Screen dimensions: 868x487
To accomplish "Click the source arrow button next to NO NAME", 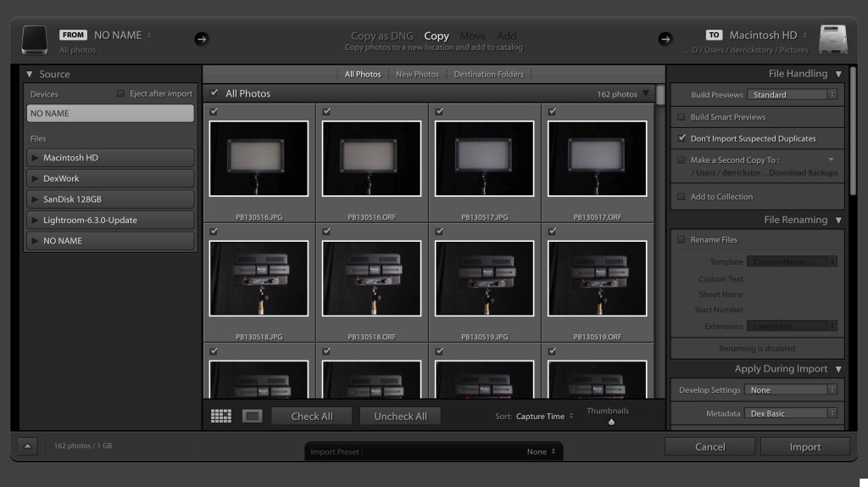I will pyautogui.click(x=201, y=38).
